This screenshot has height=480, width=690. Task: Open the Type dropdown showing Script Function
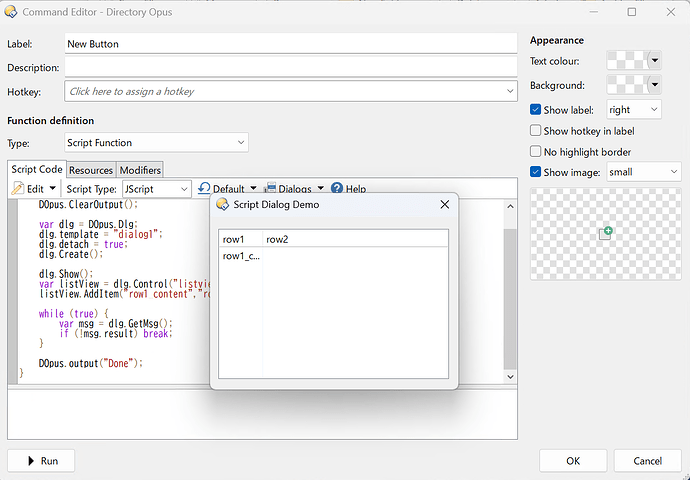156,143
